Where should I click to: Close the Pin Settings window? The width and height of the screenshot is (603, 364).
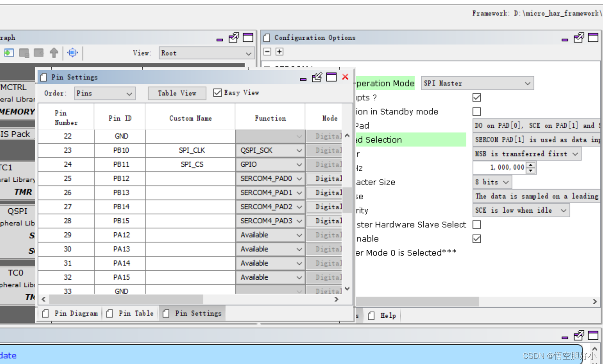tap(345, 77)
